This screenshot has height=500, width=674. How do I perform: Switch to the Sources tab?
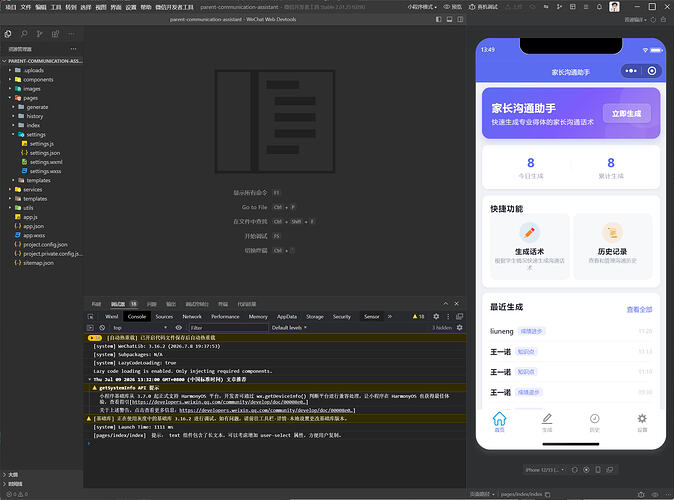[164, 316]
